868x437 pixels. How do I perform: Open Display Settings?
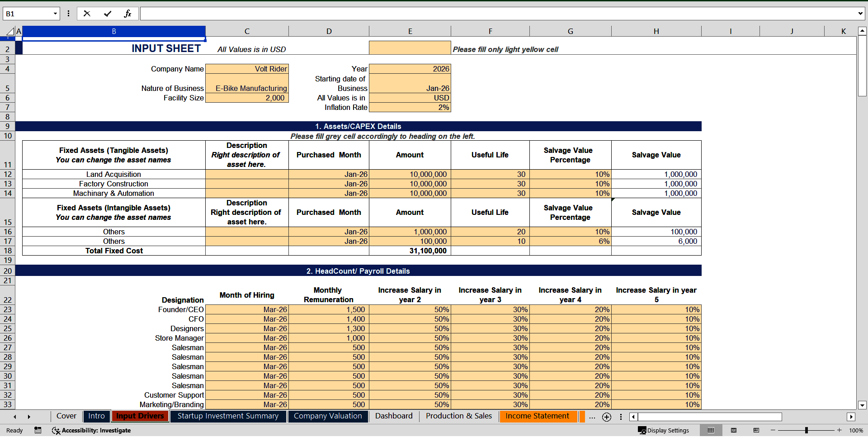[663, 430]
